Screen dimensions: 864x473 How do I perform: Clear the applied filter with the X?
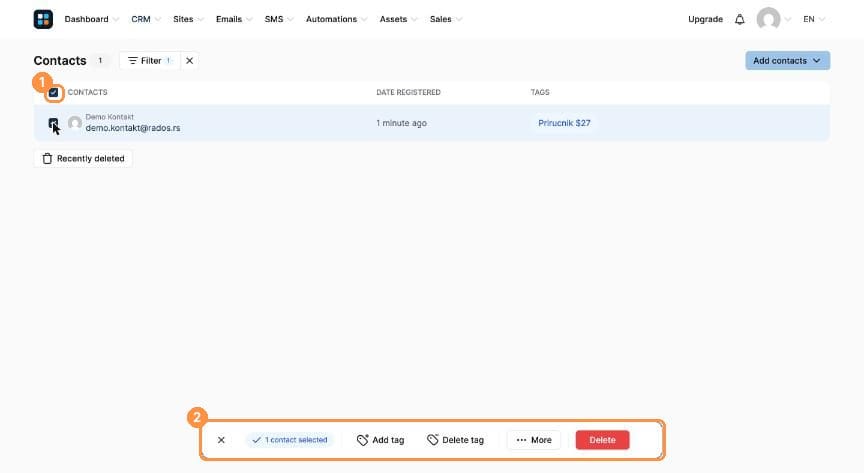click(x=190, y=61)
